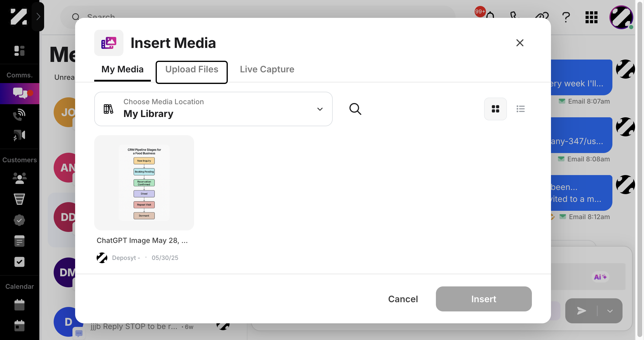Open the paid ads megaphone icon
Screen dimensions: 644x340
[x=19, y=135]
